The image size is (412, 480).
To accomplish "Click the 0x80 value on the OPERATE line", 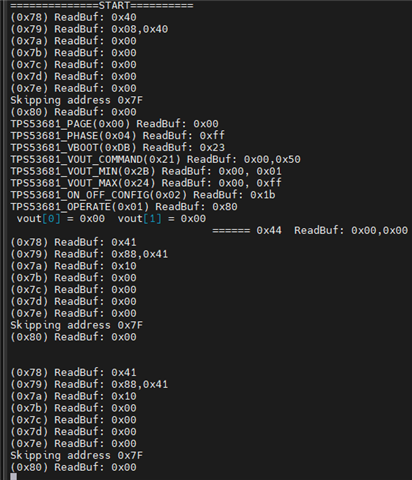I will [225, 207].
